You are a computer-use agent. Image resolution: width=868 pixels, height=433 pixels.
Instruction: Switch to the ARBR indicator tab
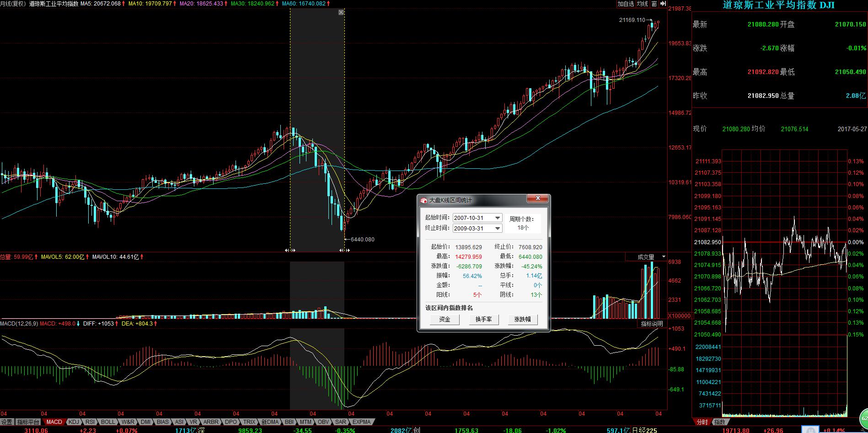[x=211, y=422]
